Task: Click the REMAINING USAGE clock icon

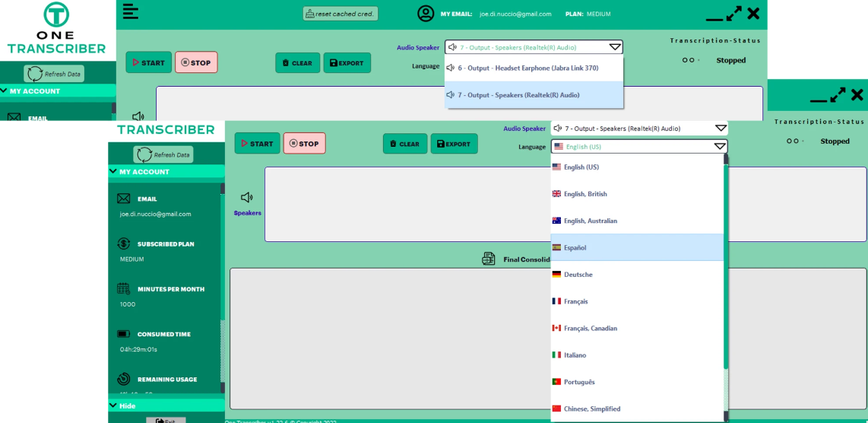Action: point(123,379)
